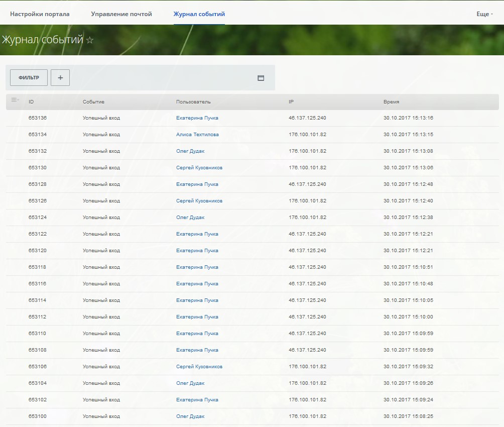This screenshot has width=504, height=427.
Task: Click timestamp 30.10.2017 15:10:05
Action: 408,300
